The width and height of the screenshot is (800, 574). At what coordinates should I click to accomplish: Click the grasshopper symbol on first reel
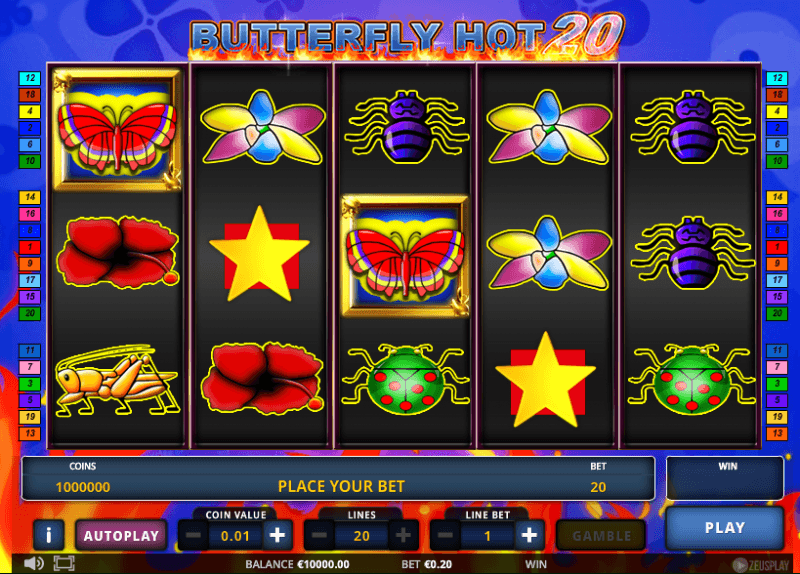tap(117, 381)
